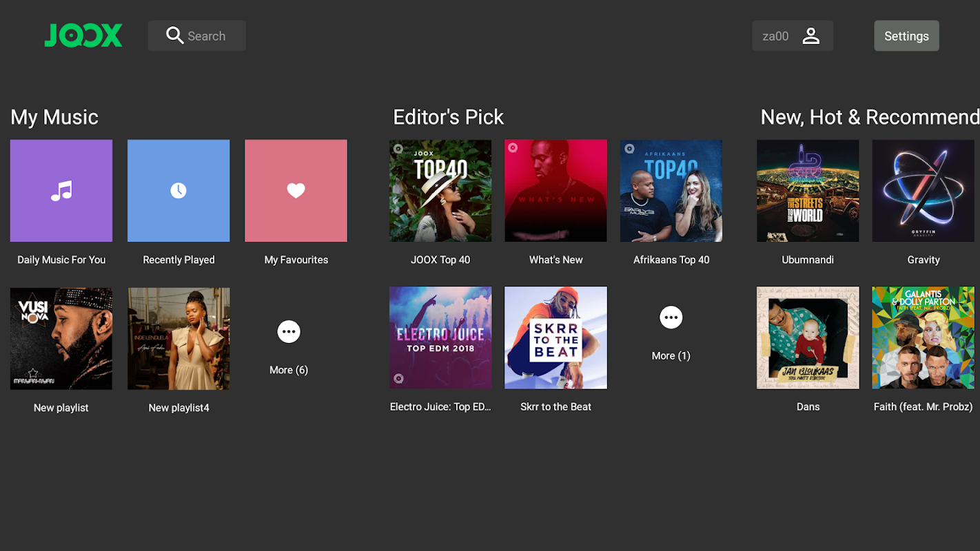The width and height of the screenshot is (980, 551).
Task: Click the "Gravity" title text
Action: pos(923,260)
